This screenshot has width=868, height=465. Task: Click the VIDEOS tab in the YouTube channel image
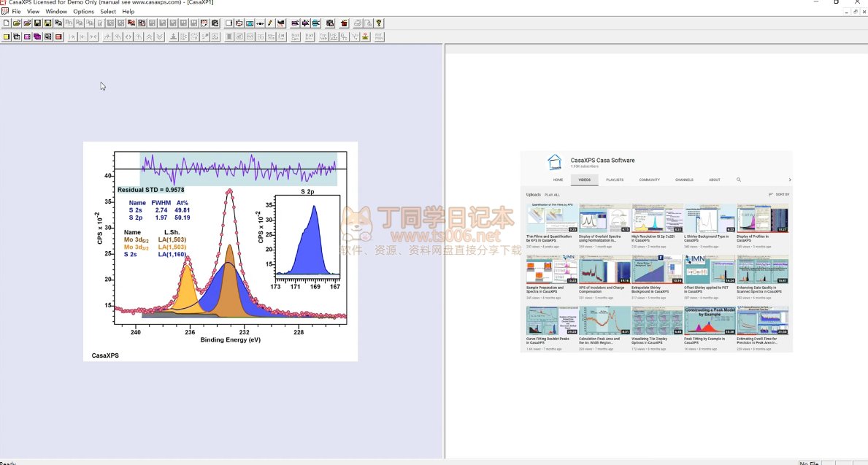click(585, 180)
